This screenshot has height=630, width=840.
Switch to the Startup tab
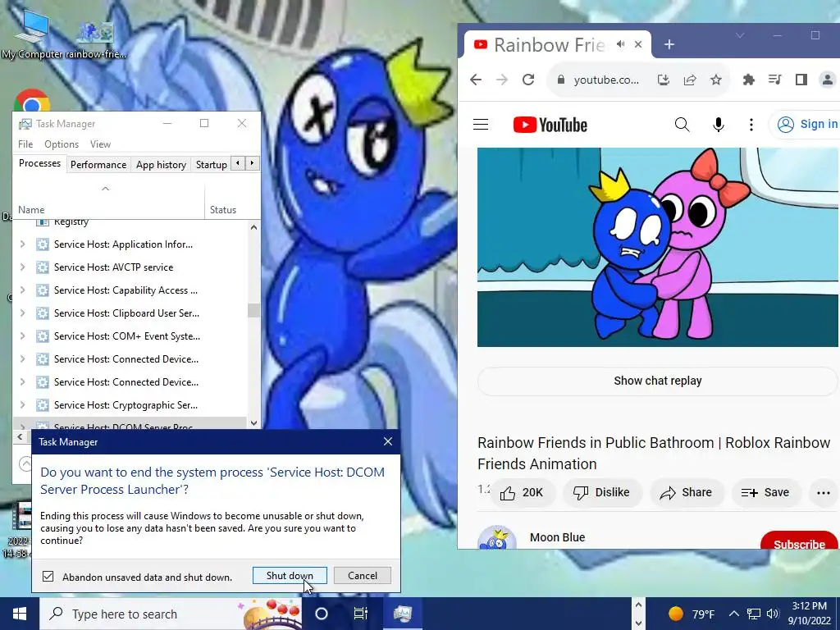coord(211,164)
